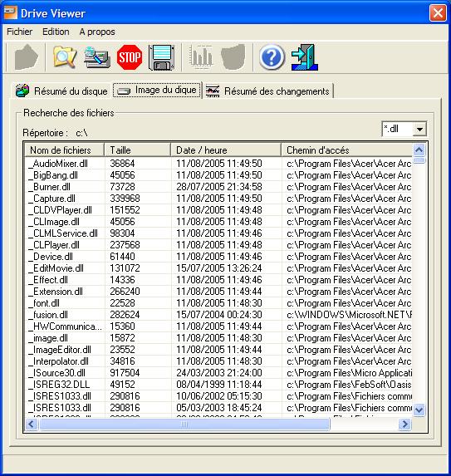Screen dimensions: 451x476
Task: Click the exit door icon
Action: click(x=305, y=57)
